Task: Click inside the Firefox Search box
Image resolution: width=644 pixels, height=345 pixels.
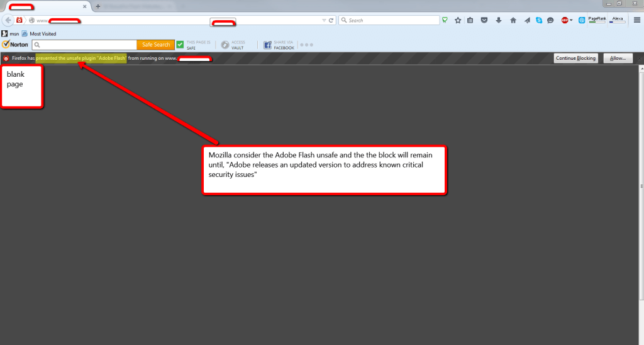Action: pyautogui.click(x=389, y=20)
